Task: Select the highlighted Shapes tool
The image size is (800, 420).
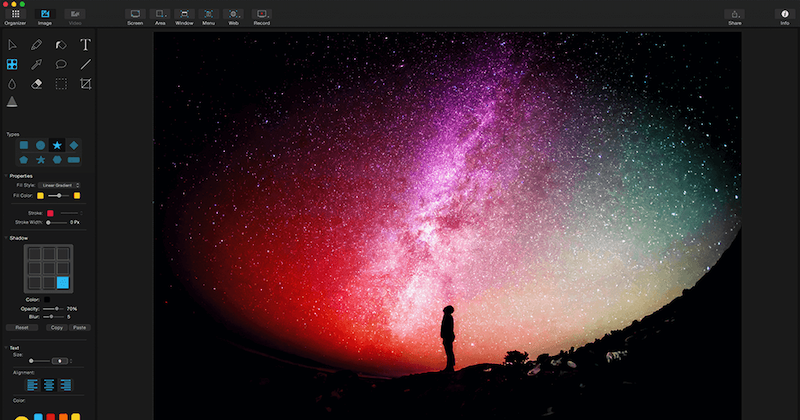Action: click(x=12, y=64)
